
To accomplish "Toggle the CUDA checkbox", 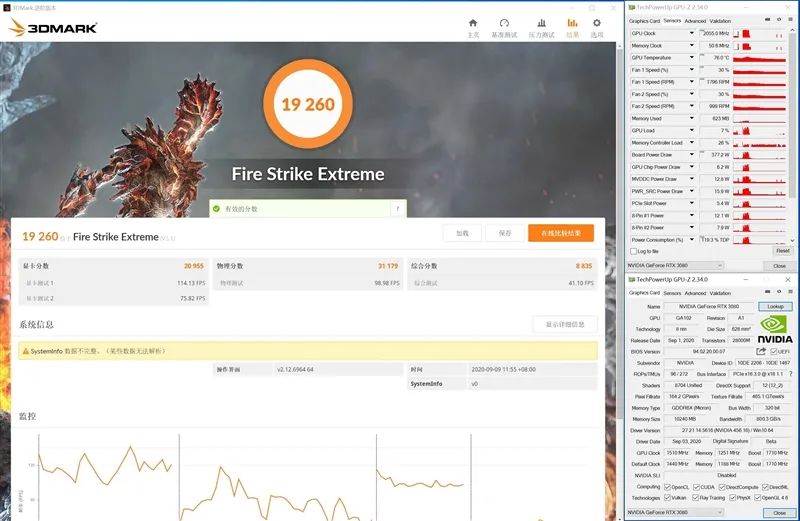I will 696,487.
